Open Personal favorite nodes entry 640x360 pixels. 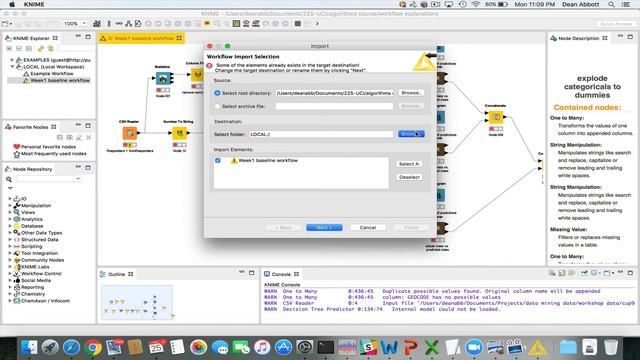click(48, 147)
